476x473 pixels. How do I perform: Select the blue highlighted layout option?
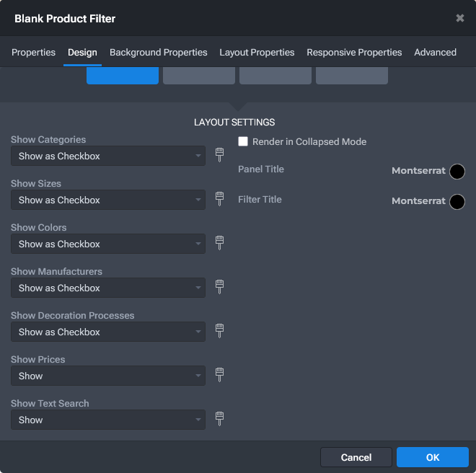[x=123, y=76]
